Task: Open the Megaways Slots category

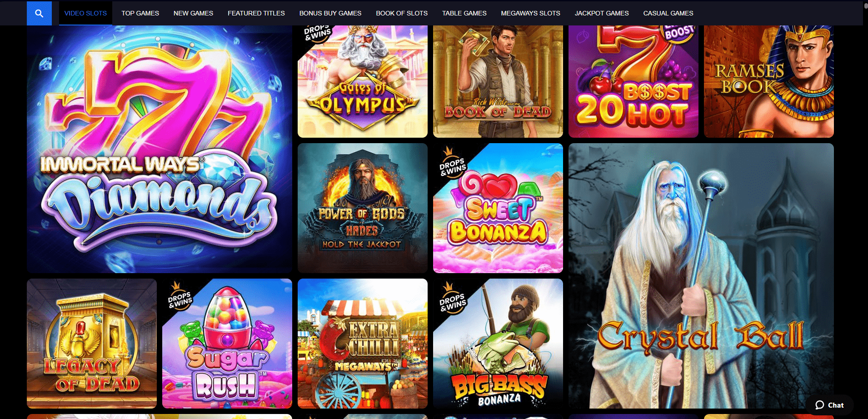Action: point(530,13)
